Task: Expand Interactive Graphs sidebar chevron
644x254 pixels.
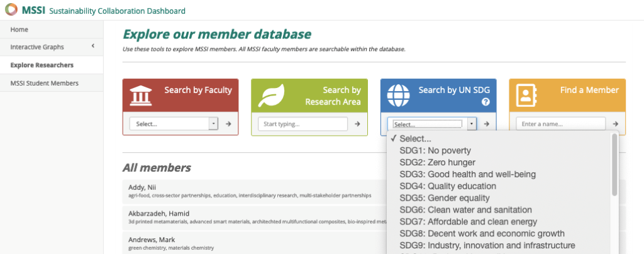Action: click(x=93, y=47)
